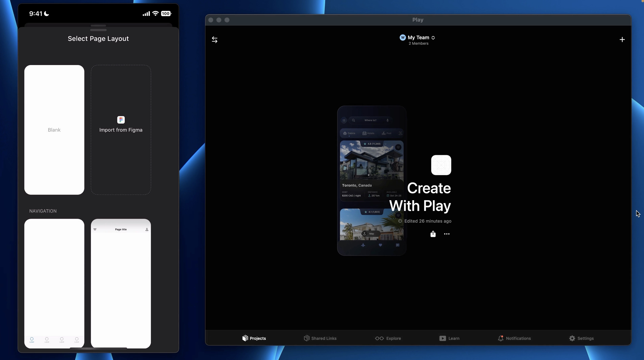Click the moon Focus icon in status bar
The height and width of the screenshot is (360, 644).
coord(46,14)
